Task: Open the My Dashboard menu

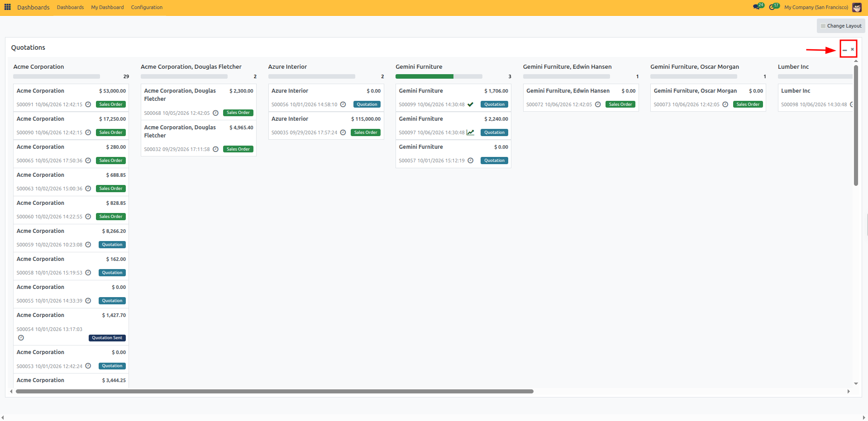Action: 107,7
